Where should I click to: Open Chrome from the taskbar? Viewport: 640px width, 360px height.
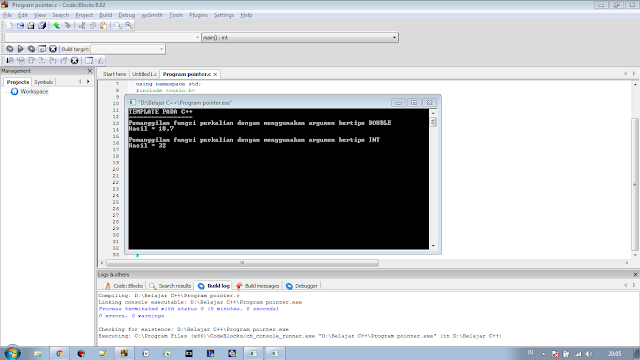(60, 353)
